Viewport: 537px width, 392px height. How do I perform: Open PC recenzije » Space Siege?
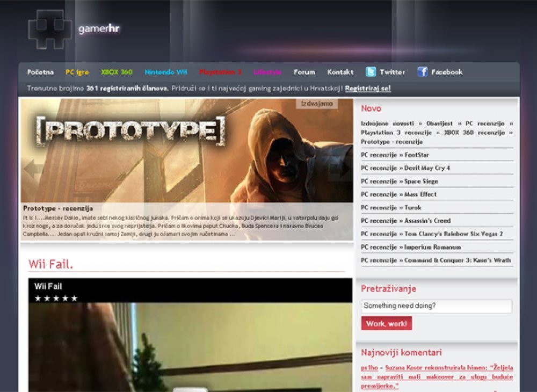(x=400, y=182)
